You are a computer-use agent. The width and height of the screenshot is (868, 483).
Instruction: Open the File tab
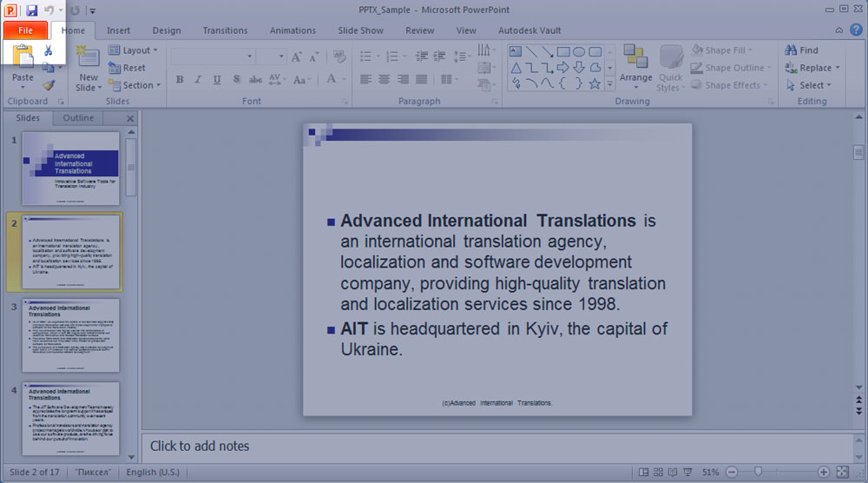tap(25, 30)
